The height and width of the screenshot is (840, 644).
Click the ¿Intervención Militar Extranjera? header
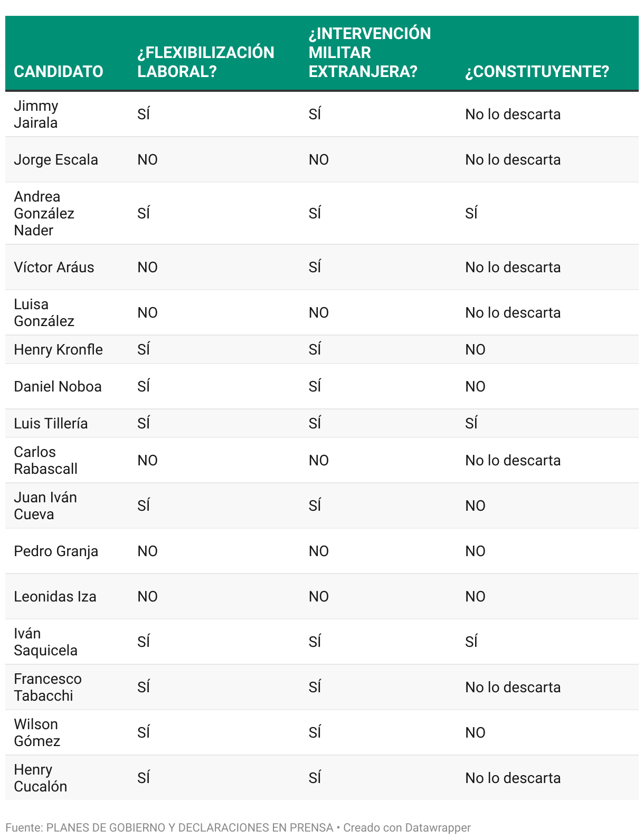click(370, 52)
